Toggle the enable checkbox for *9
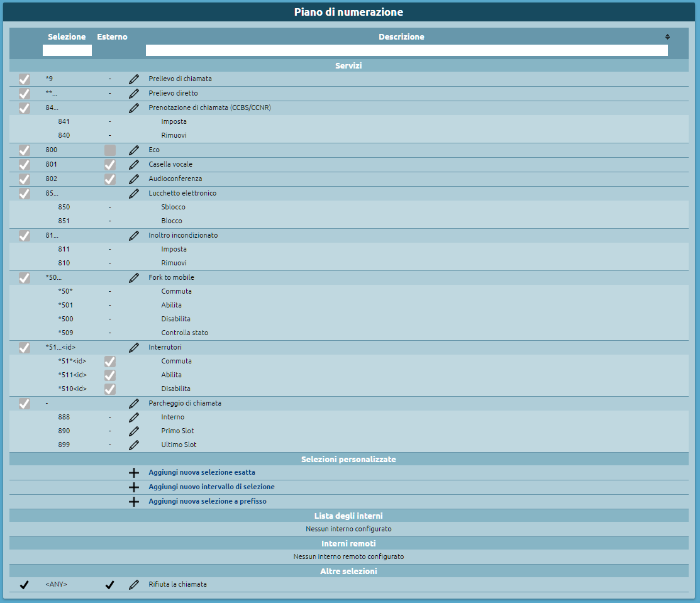 [x=24, y=79]
